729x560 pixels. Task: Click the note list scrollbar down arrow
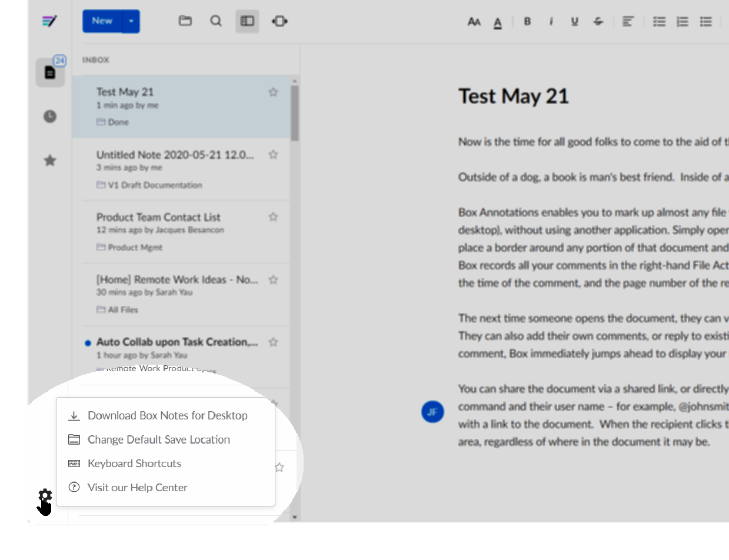click(295, 518)
